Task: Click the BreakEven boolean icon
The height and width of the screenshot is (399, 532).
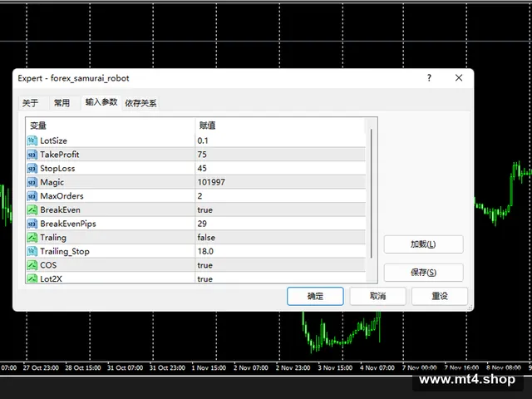Action: pyautogui.click(x=32, y=209)
